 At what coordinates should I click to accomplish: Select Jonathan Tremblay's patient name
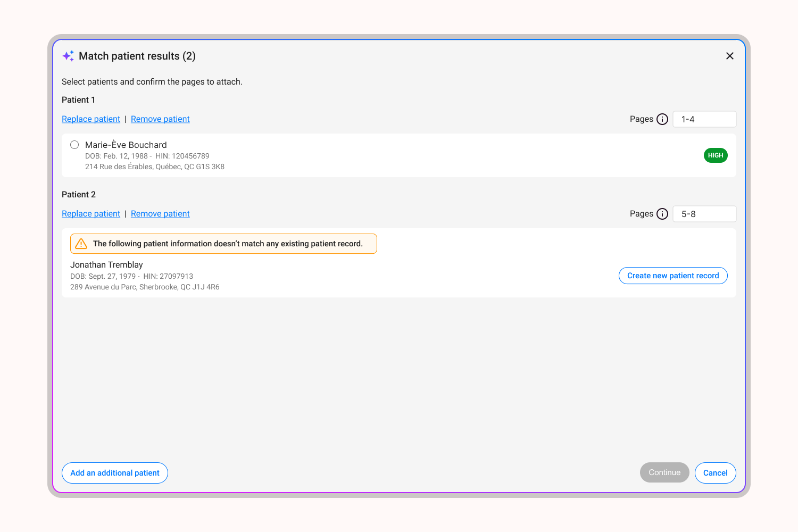pyautogui.click(x=106, y=264)
